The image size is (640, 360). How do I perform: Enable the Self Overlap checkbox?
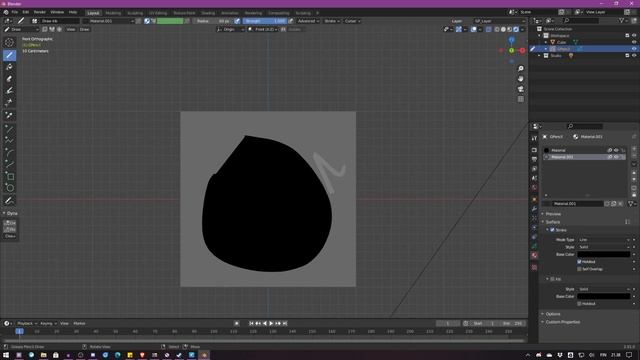point(580,269)
